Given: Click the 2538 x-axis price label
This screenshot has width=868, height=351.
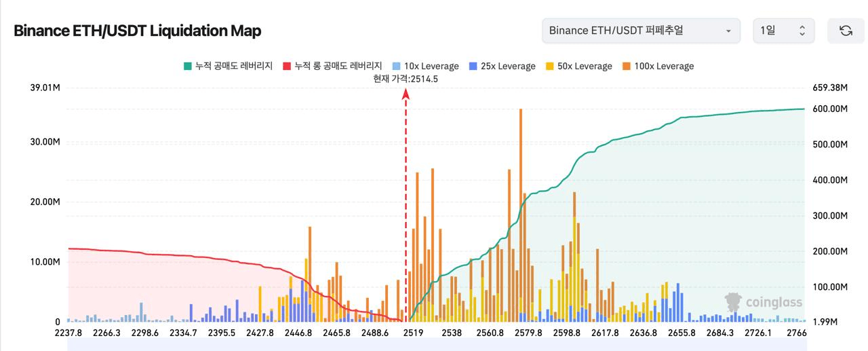Looking at the screenshot, I should pos(452,333).
